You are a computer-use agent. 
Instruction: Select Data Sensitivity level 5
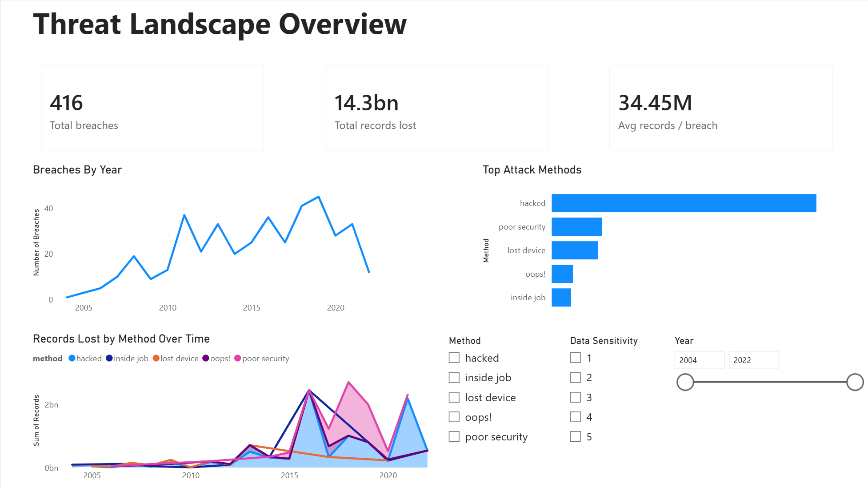[x=576, y=436]
